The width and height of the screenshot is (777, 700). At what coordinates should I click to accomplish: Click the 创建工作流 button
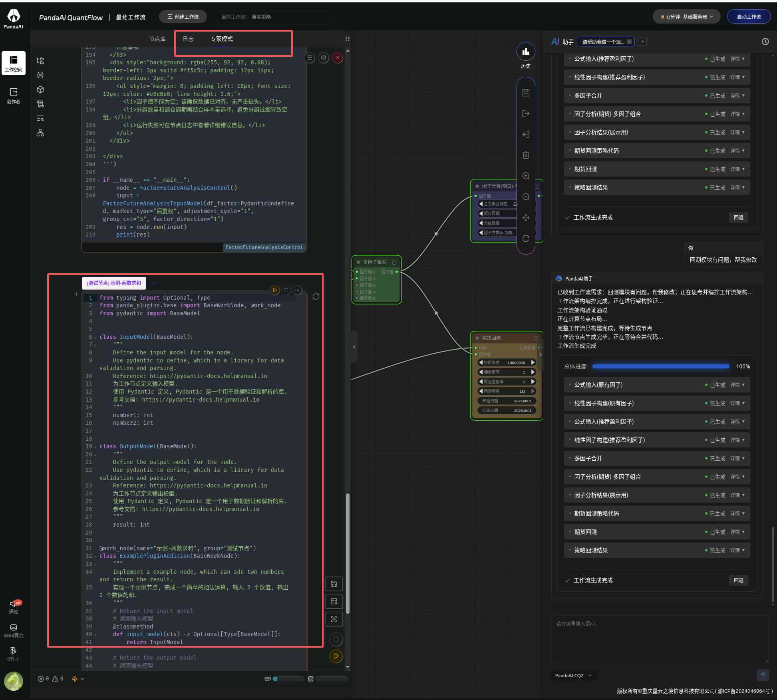[183, 17]
